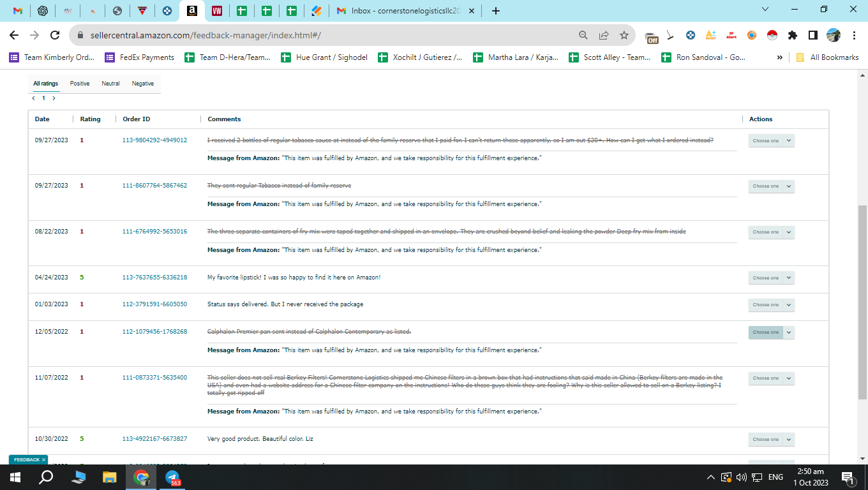Bookmark this page with the star icon
868x490 pixels.
(624, 35)
